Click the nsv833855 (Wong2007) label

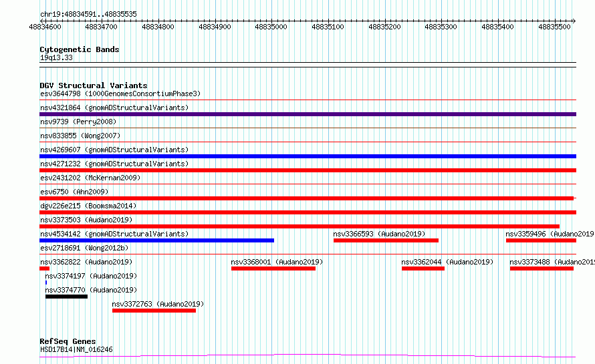[x=80, y=136]
